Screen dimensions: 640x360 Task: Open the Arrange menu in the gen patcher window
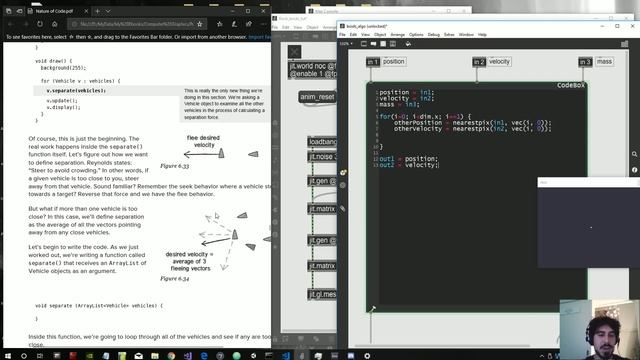click(398, 35)
